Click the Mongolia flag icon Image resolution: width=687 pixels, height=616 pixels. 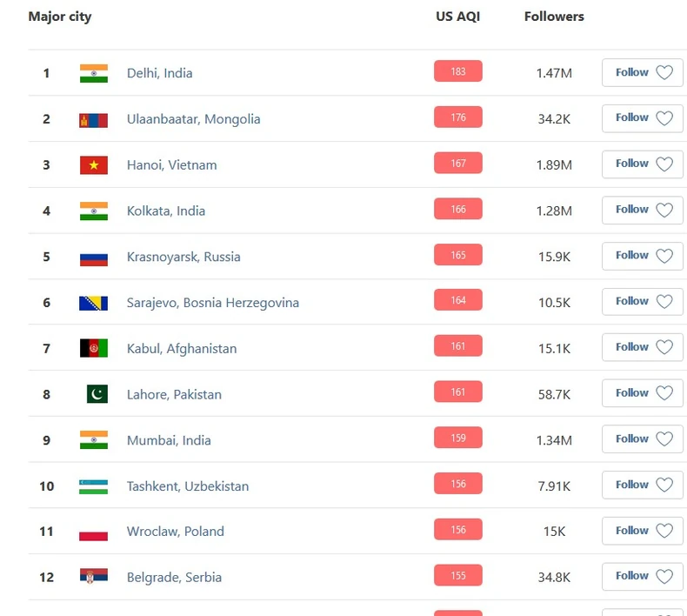click(93, 119)
